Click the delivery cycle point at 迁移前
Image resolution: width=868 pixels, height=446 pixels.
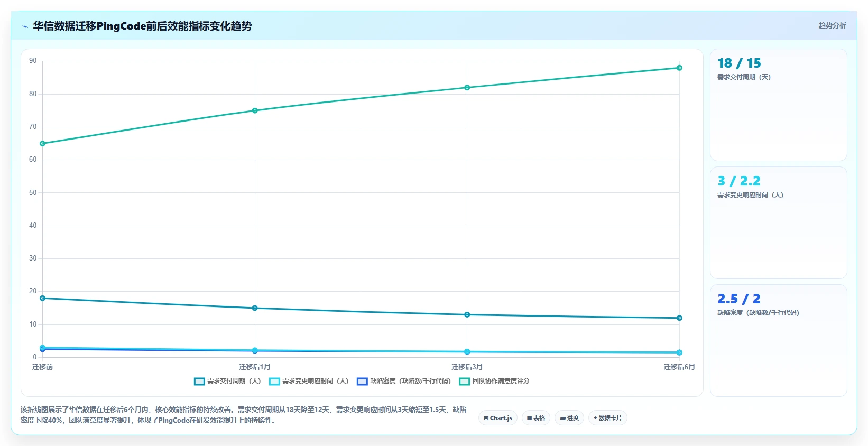(x=43, y=299)
